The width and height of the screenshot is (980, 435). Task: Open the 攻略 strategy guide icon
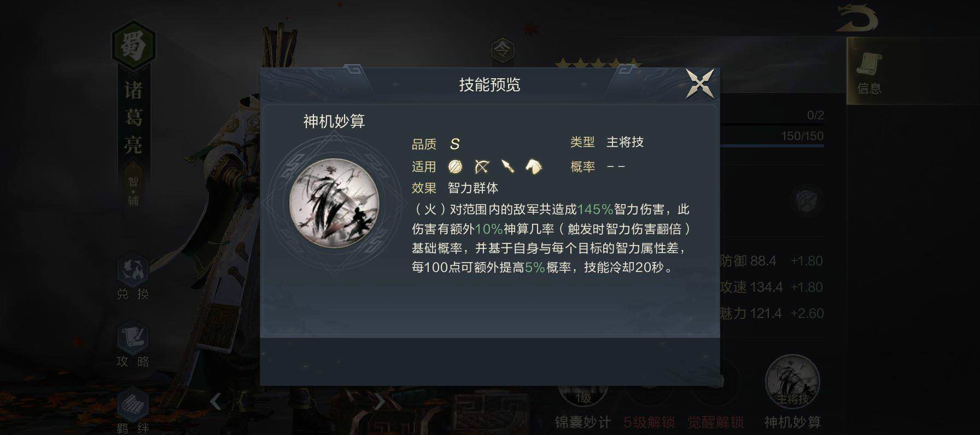pyautogui.click(x=133, y=345)
